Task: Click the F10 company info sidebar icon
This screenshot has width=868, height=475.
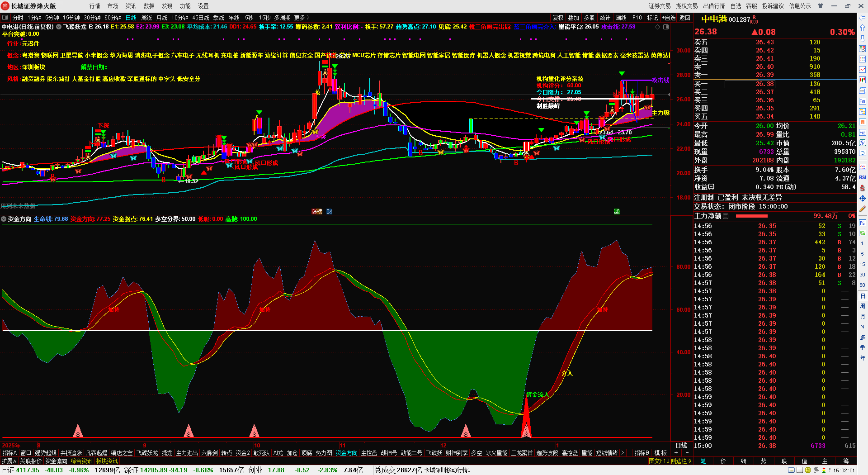Action: [863, 101]
